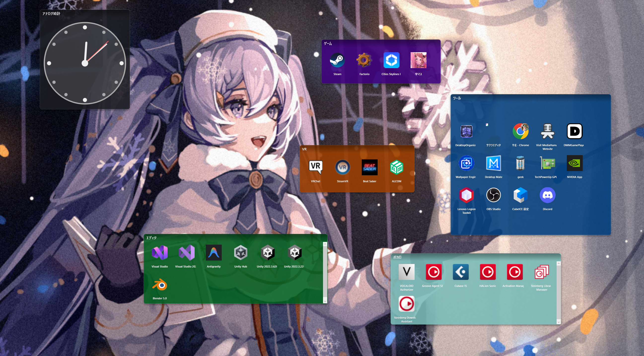Open Unity Hub

tap(241, 252)
